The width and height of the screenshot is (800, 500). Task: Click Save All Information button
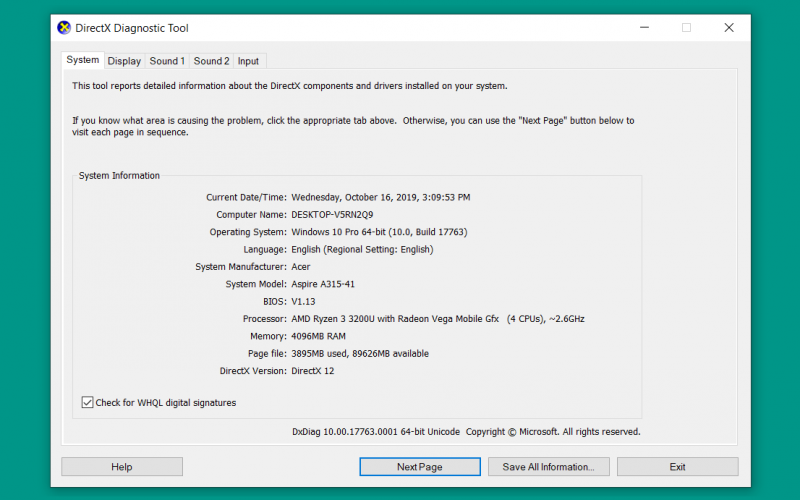(548, 467)
